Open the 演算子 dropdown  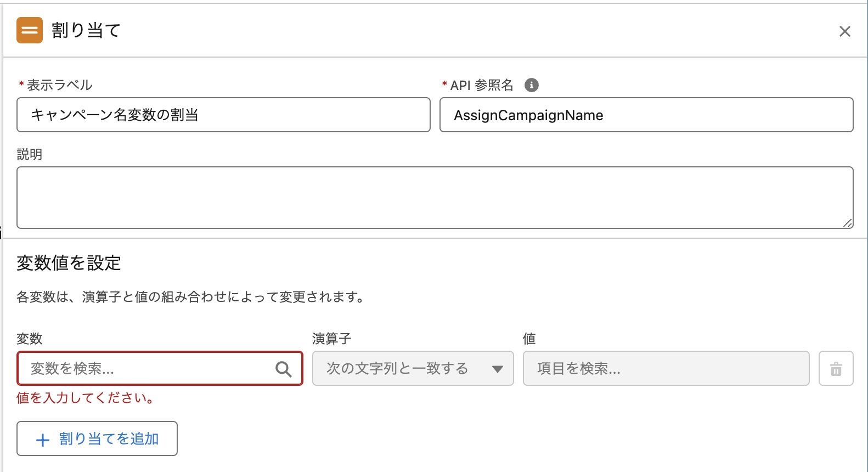pyautogui.click(x=413, y=368)
